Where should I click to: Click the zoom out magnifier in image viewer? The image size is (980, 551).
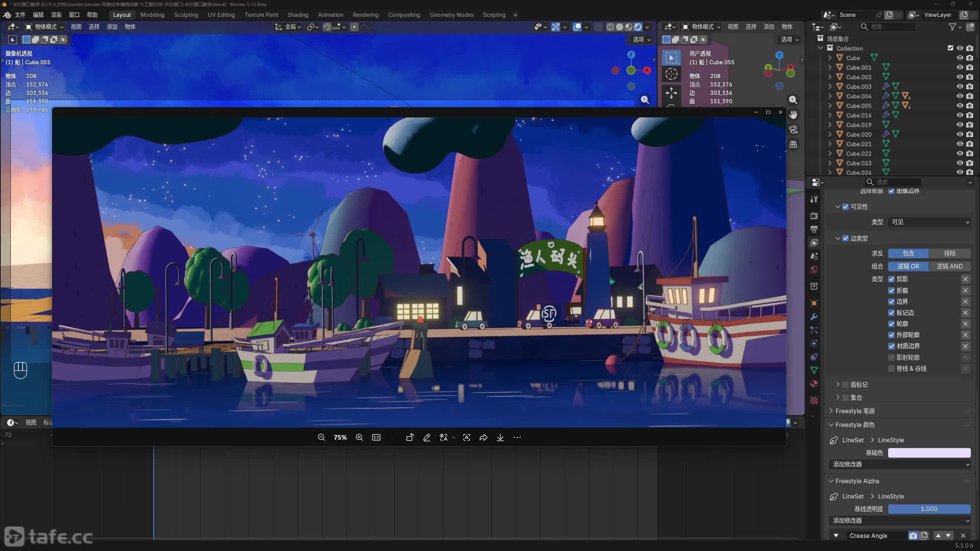point(321,437)
